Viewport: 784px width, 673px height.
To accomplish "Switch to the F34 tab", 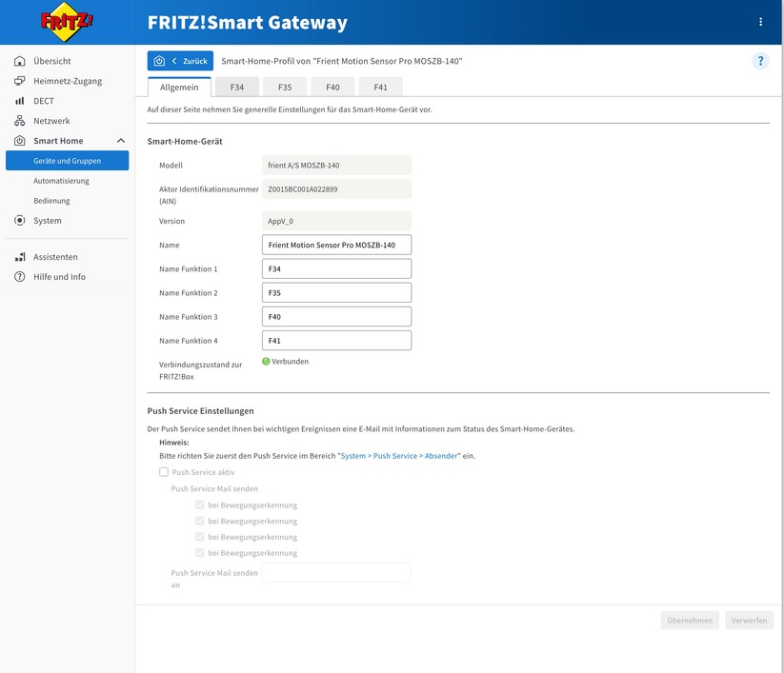I will click(x=235, y=86).
